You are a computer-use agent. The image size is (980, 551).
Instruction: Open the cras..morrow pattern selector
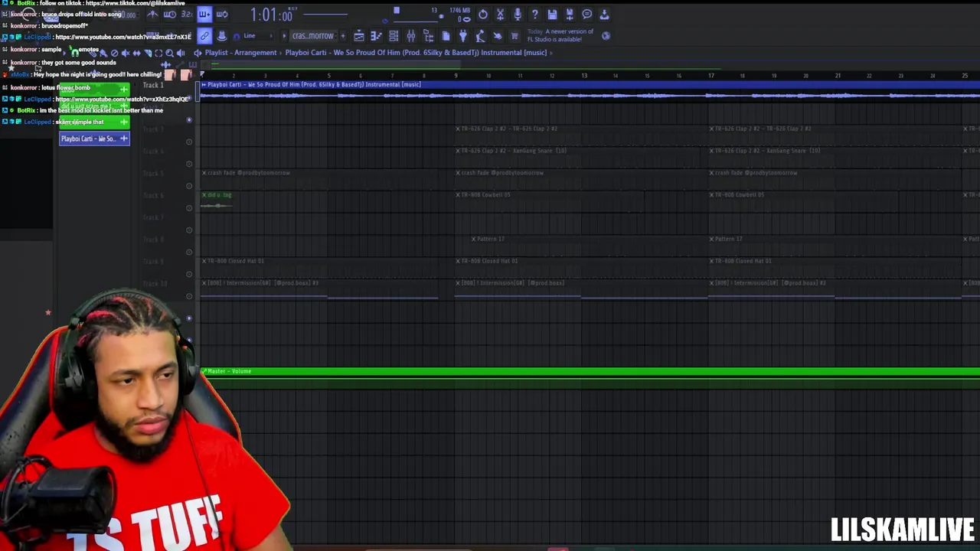[x=312, y=36]
